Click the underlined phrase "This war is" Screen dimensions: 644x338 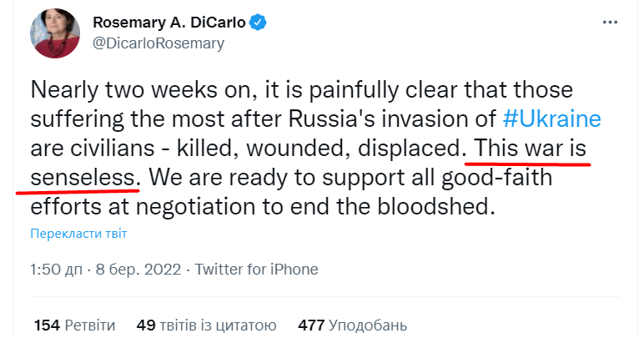531,149
